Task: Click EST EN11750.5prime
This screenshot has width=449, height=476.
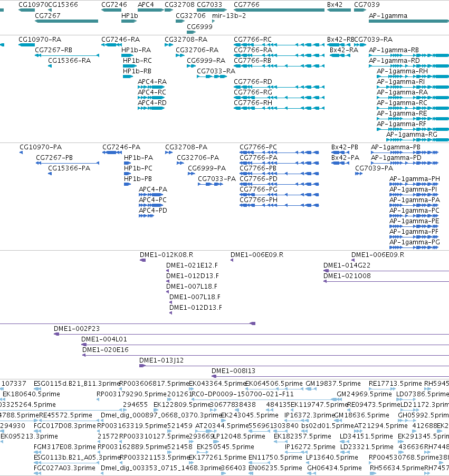Action: coord(275,458)
